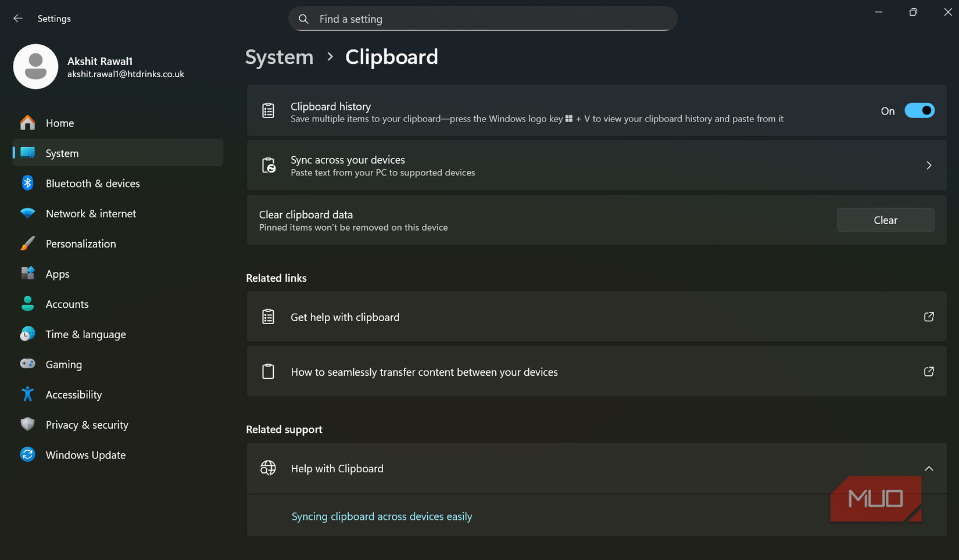Open Syncing clipboard across devices easily link
Image resolution: width=959 pixels, height=560 pixels.
(382, 516)
